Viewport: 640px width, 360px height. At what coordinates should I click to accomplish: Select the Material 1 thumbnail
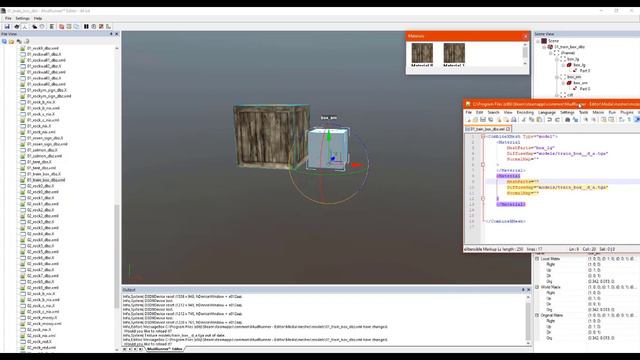pyautogui.click(x=454, y=53)
